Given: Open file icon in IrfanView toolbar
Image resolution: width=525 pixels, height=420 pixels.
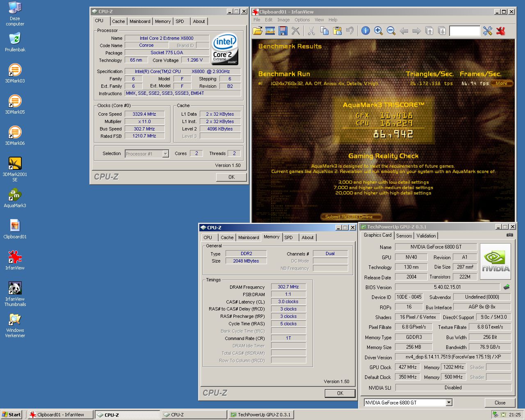Looking at the screenshot, I should click(x=257, y=31).
